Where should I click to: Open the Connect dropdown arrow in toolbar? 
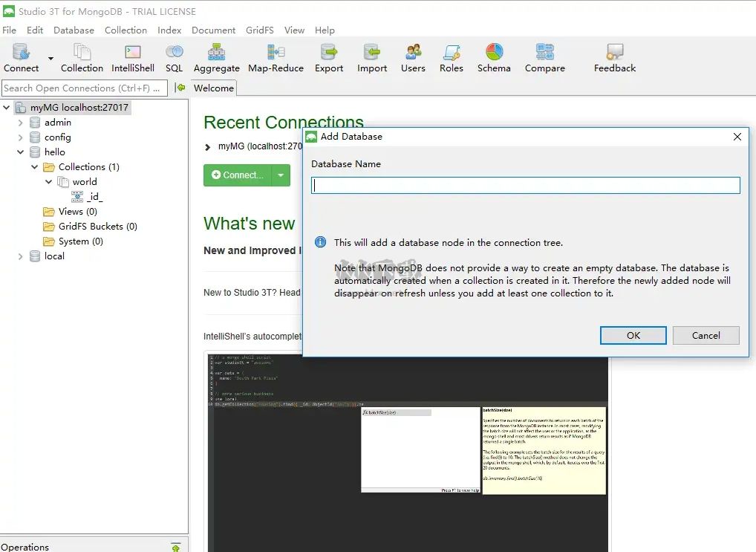(51, 58)
